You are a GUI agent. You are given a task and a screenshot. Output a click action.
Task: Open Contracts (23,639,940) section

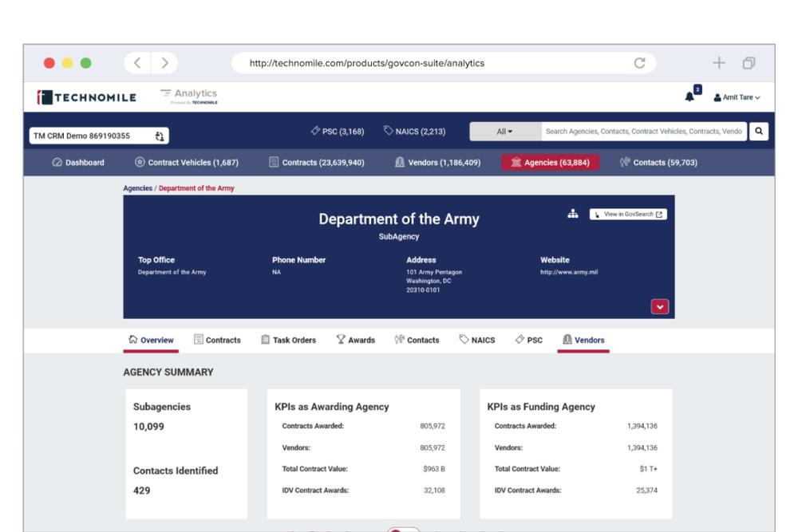pos(317,162)
